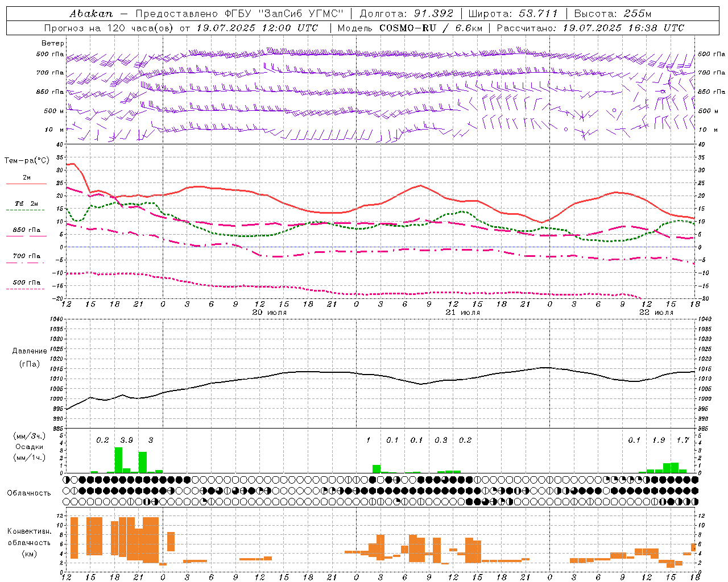Screen dimensions: 728x582
Task: Click the '850 гПа' temperature legend entry
Action: [x=27, y=230]
